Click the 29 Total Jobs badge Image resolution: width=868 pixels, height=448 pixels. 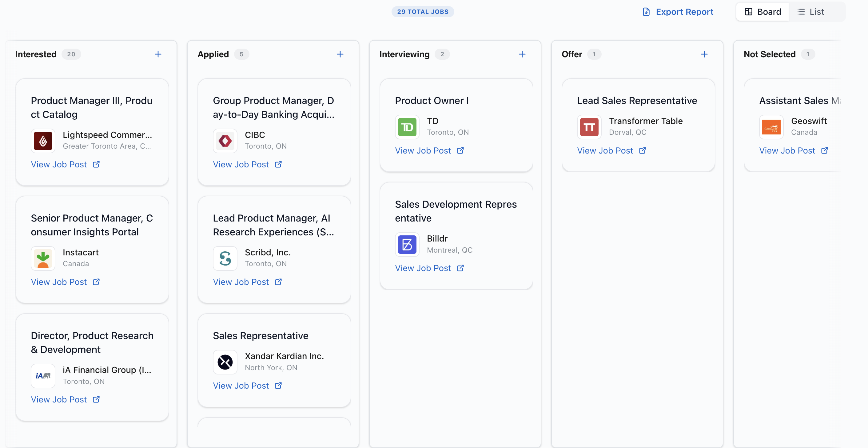pos(423,11)
